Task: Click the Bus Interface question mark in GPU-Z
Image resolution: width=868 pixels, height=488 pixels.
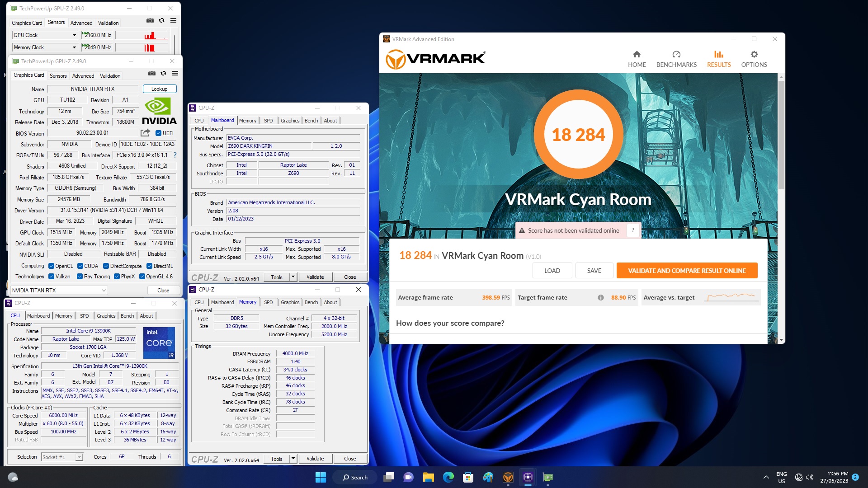Action: tap(175, 155)
